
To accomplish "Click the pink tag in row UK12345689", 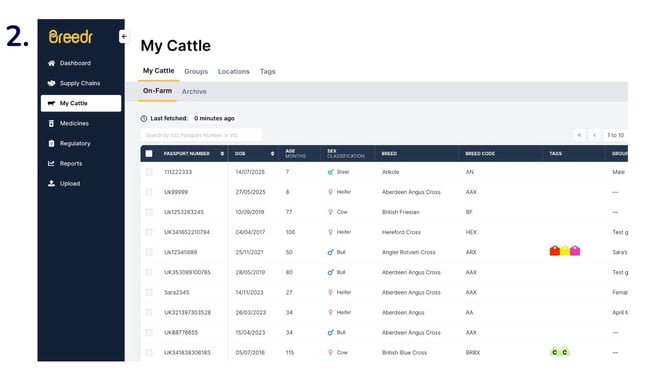I will coord(575,251).
